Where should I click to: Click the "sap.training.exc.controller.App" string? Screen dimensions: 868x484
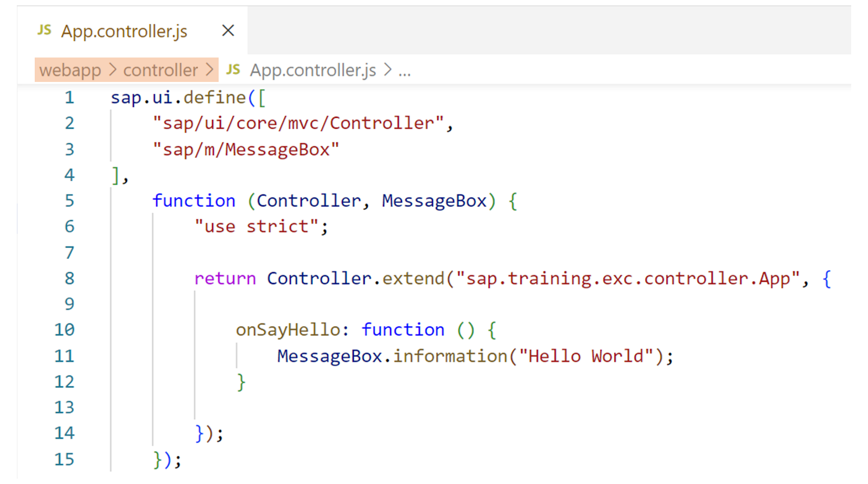coord(629,278)
